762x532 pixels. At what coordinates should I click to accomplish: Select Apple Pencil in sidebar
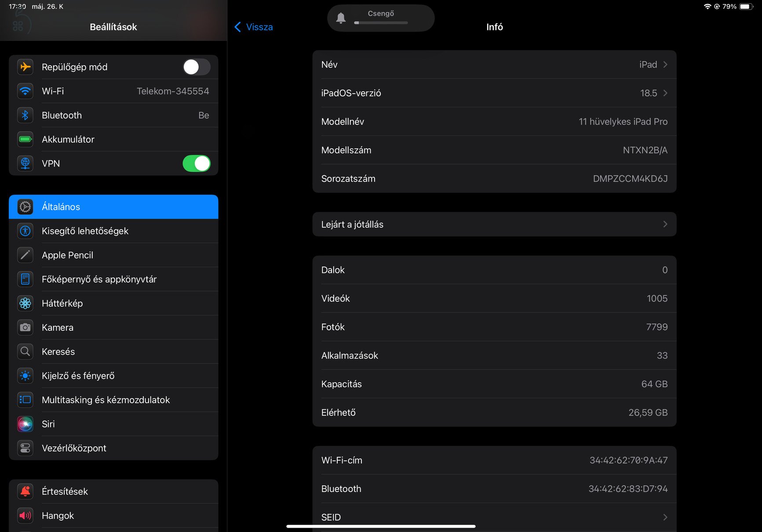click(113, 255)
